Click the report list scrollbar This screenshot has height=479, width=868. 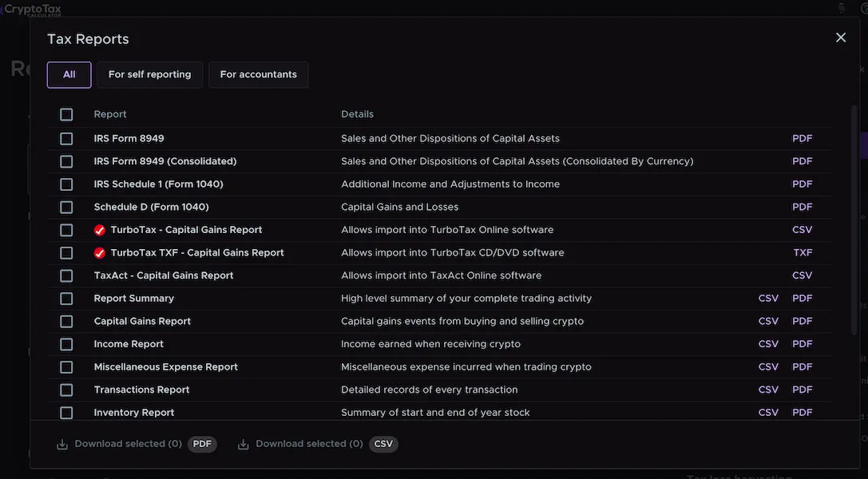(854, 221)
